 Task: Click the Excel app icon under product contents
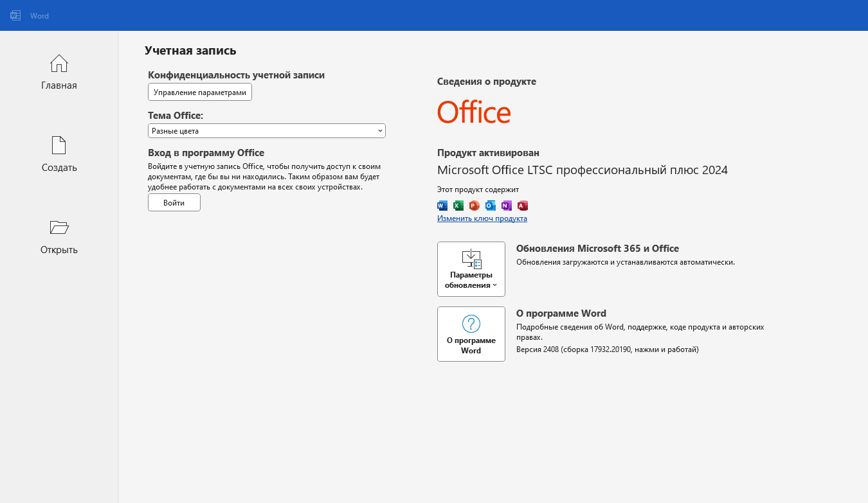(458, 206)
